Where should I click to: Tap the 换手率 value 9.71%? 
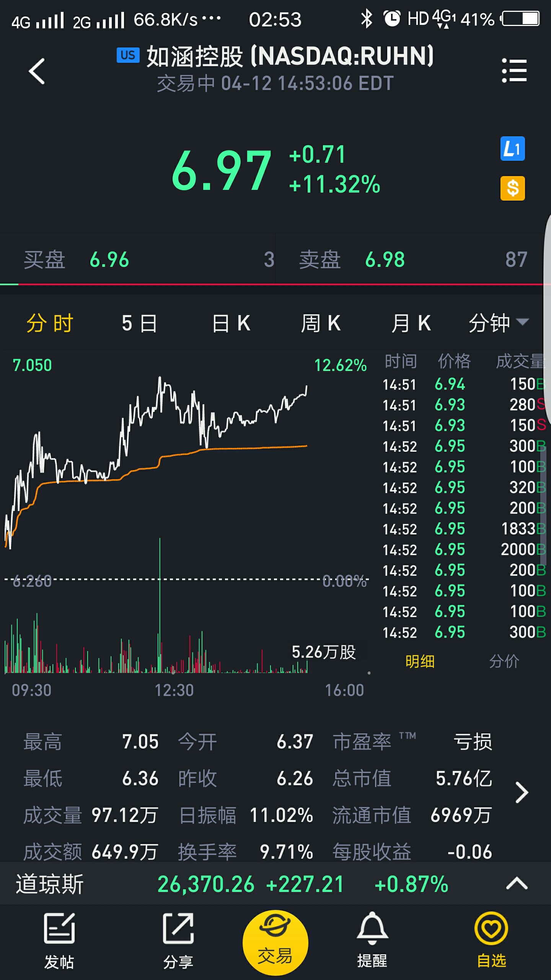pos(286,852)
